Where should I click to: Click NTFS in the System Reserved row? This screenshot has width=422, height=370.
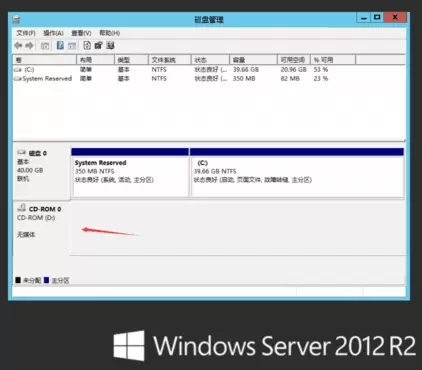point(159,79)
